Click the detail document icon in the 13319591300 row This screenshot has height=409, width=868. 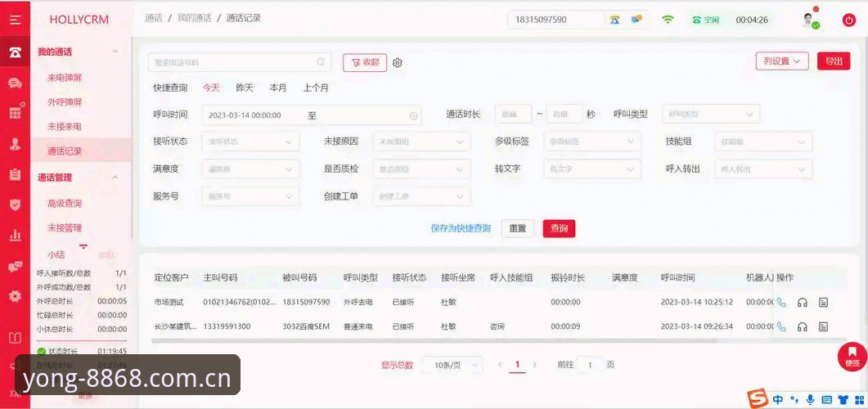tap(824, 326)
